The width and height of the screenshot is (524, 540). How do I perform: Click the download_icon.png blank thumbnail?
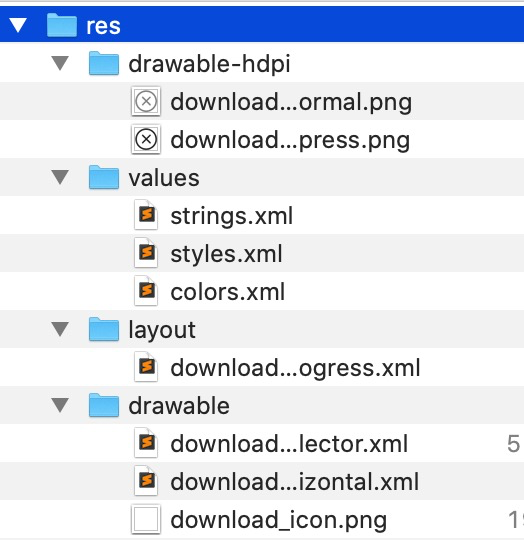click(146, 519)
